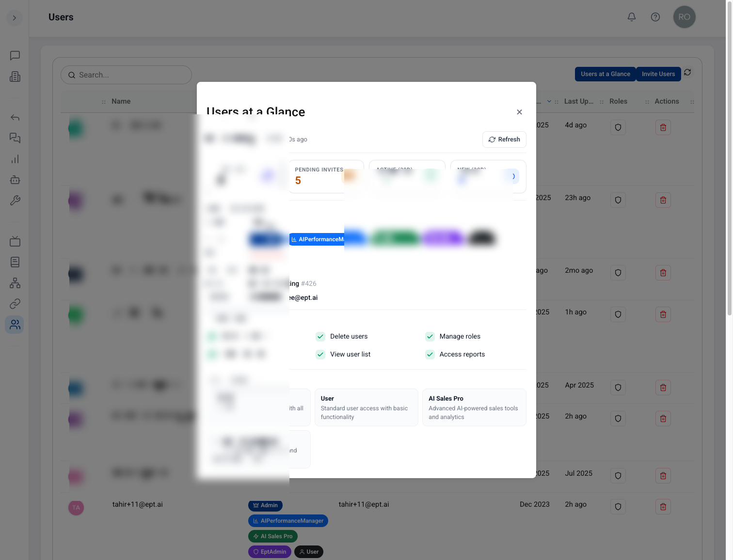Click the drag handle before Actions column
Image resolution: width=733 pixels, height=560 pixels.
tap(647, 102)
